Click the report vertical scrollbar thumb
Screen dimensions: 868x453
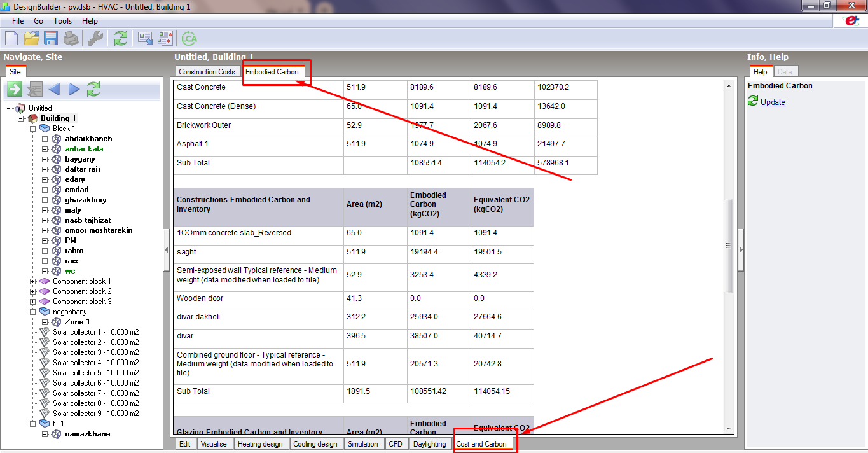[x=729, y=246]
